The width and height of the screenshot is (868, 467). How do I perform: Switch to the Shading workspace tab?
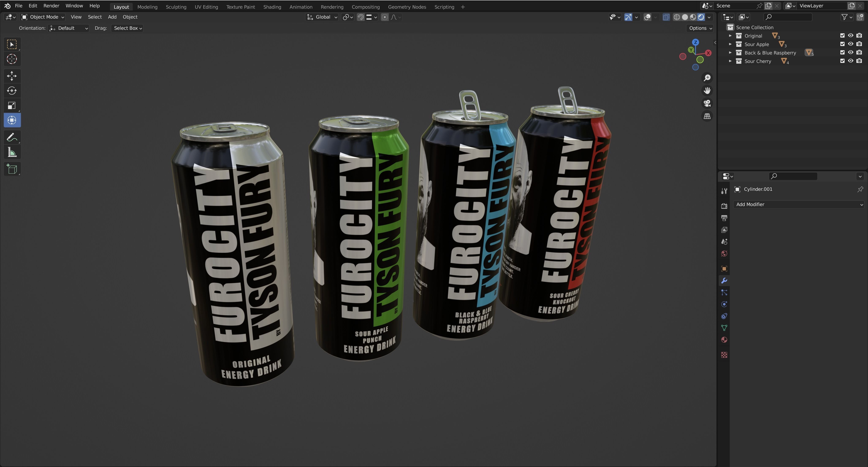(x=272, y=7)
